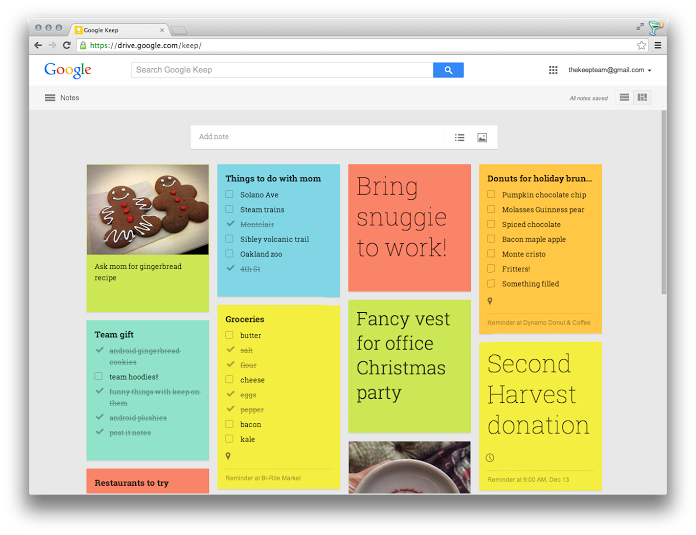The image size is (696, 535).
Task: Click the blue search button
Action: click(x=448, y=70)
